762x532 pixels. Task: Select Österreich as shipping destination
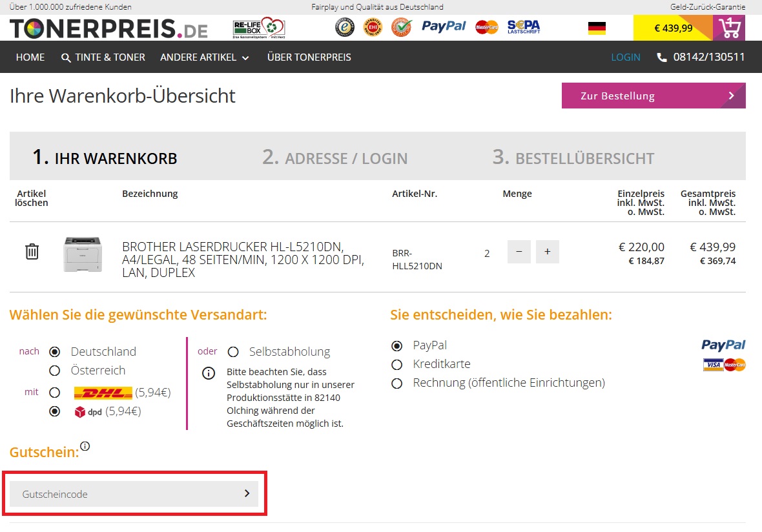54,371
